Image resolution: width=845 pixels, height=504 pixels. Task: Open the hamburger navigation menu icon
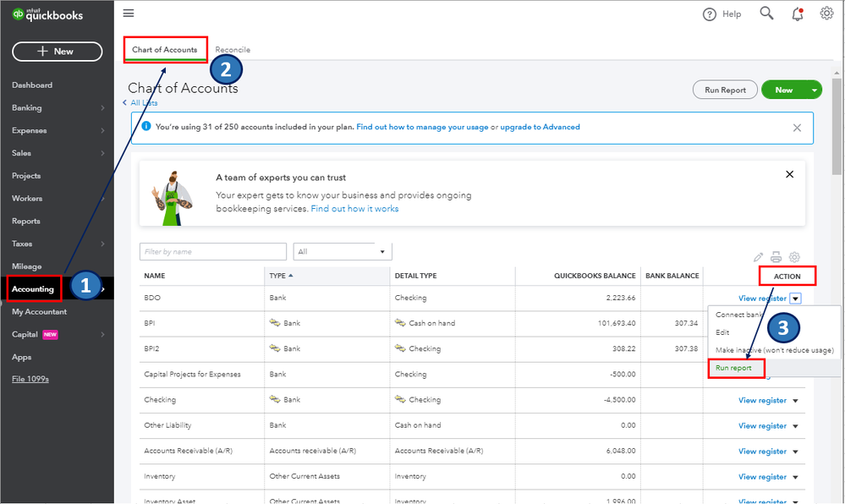(129, 13)
